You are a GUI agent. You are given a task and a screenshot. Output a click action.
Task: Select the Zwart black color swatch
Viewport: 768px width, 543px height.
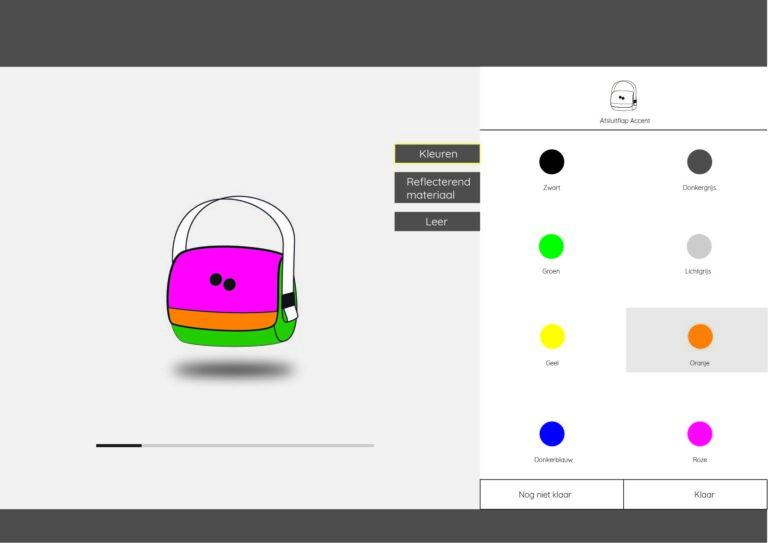pos(552,162)
